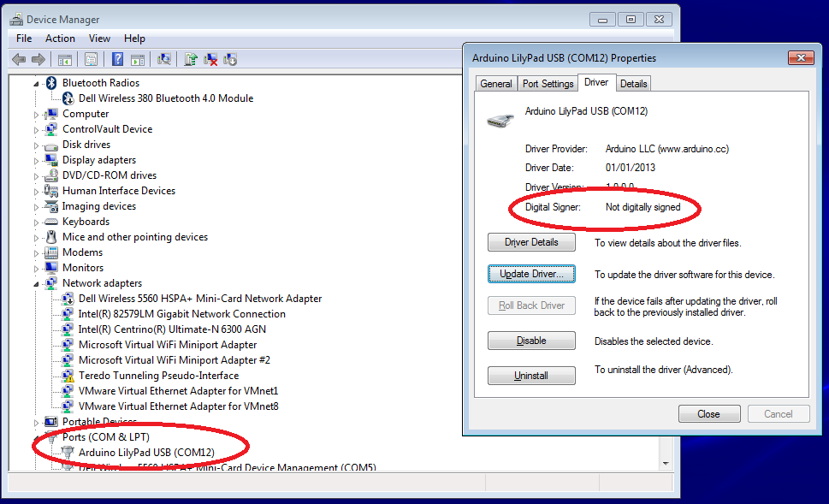Click the Close button at dialog bottom
829x504 pixels.
[709, 414]
